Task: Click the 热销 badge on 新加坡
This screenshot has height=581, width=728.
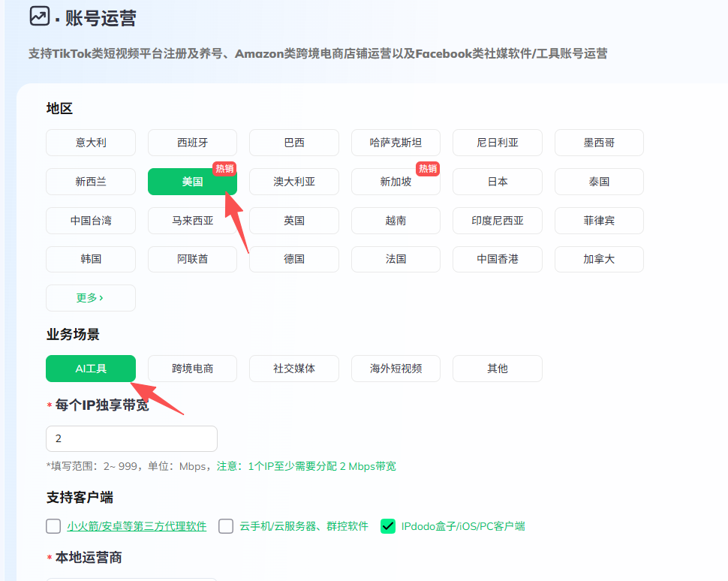Action: coord(428,169)
